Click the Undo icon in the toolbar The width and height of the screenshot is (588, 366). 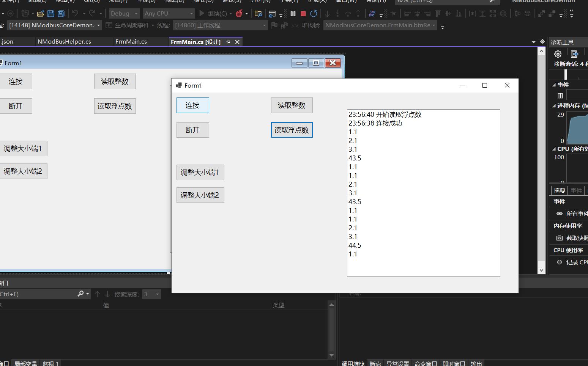point(76,13)
